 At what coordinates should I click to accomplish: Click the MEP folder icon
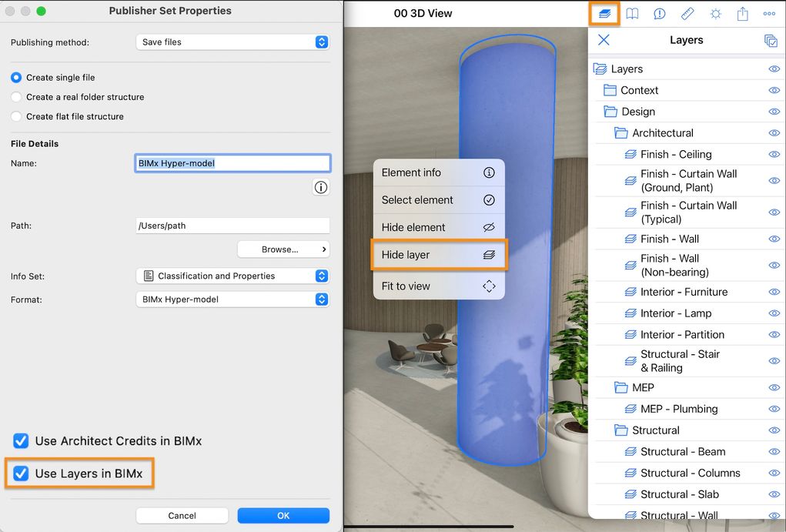point(620,387)
